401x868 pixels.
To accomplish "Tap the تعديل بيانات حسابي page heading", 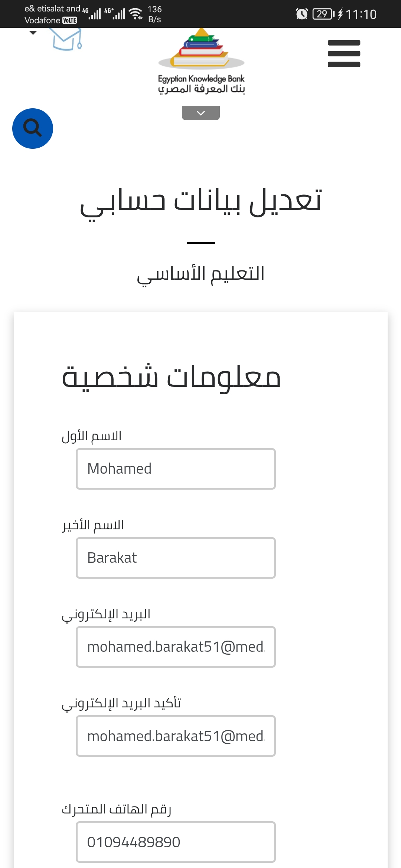I will (x=201, y=201).
